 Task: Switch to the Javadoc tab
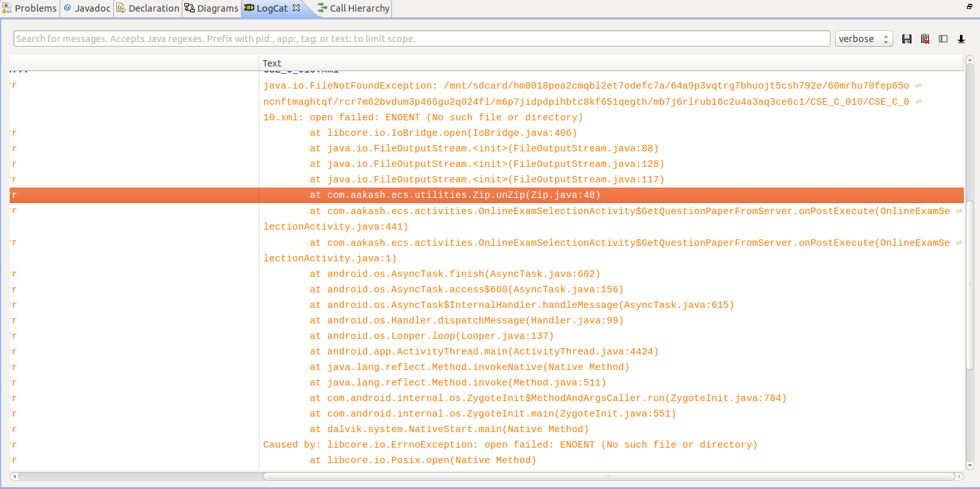tap(87, 8)
